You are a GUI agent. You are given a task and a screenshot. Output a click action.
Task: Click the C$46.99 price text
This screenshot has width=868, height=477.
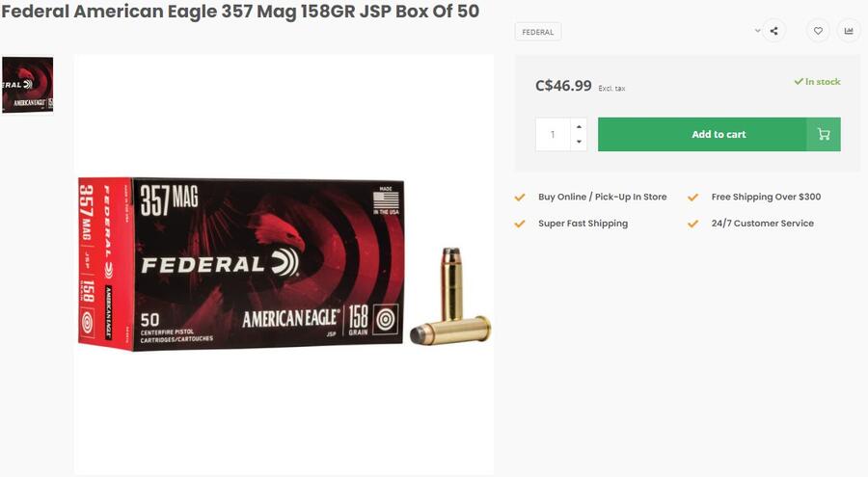(x=563, y=86)
